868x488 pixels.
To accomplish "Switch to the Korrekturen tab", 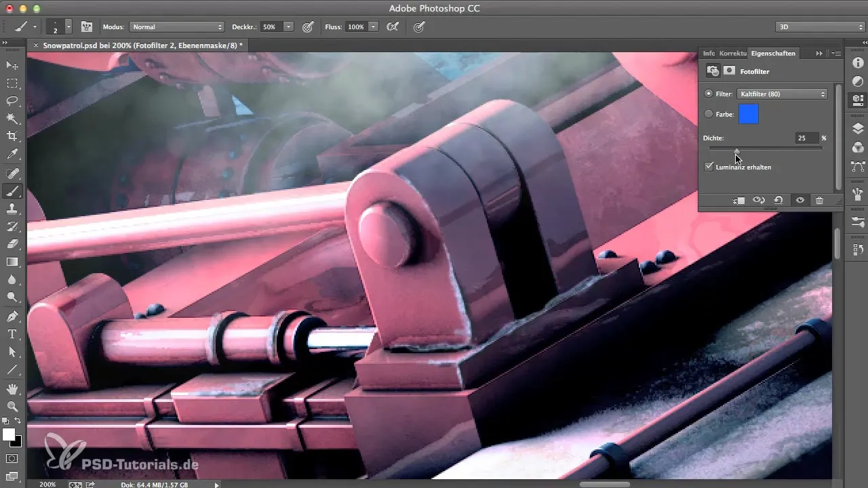I will (733, 53).
